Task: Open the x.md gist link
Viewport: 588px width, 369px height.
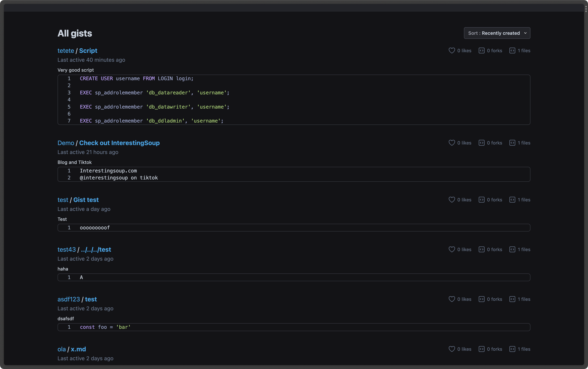Action: click(78, 349)
